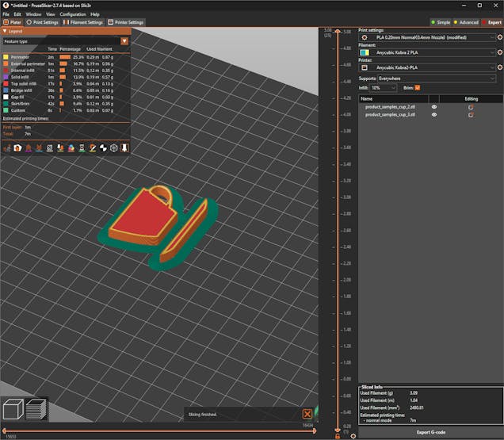Click edit icon for product_samples_cup_3.stl
Viewport: 504px width, 440px height.
tap(471, 115)
